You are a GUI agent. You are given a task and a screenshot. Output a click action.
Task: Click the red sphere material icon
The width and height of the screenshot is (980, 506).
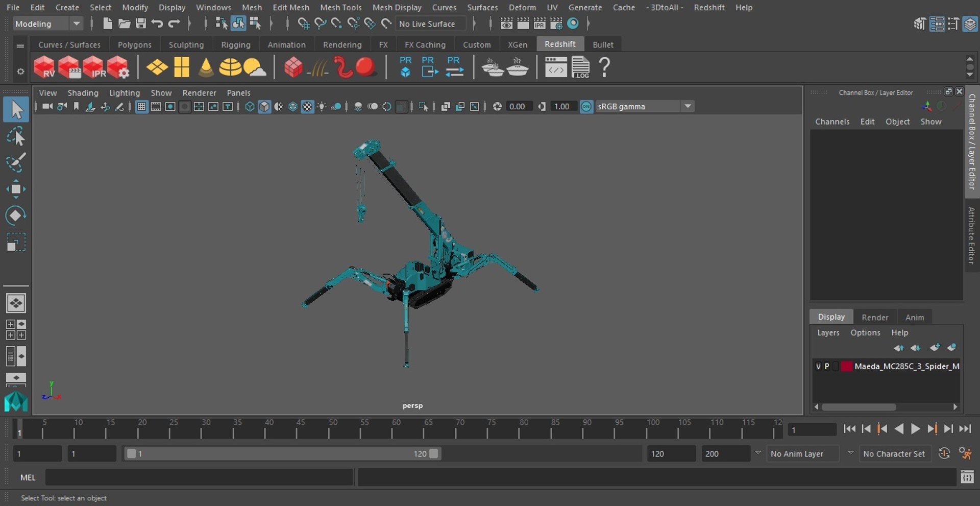tap(365, 67)
